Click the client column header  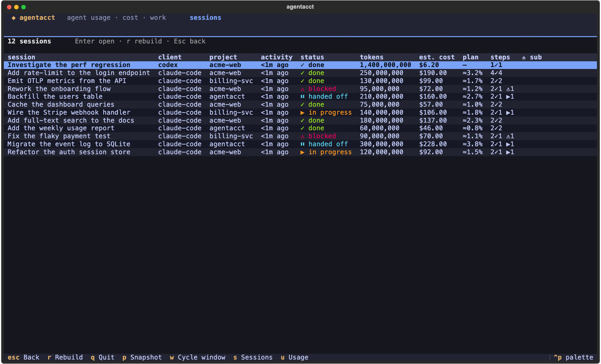tap(170, 57)
